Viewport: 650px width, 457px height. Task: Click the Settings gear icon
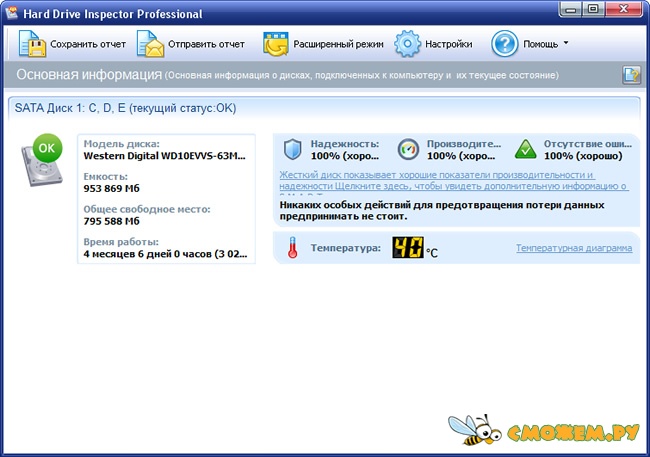click(407, 44)
